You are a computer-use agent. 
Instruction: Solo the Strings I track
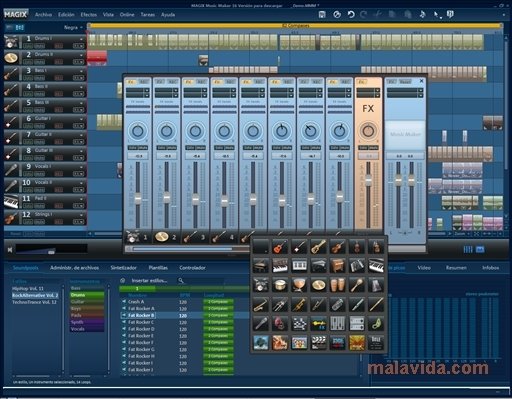point(28,222)
